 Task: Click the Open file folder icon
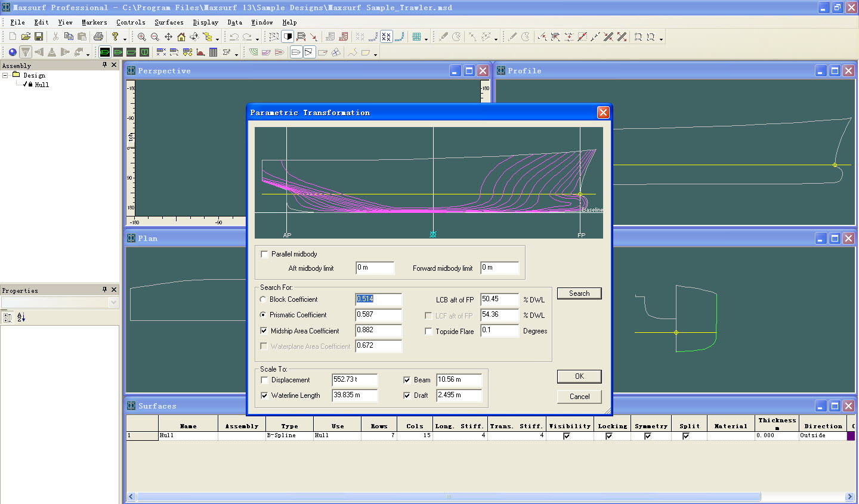point(26,36)
